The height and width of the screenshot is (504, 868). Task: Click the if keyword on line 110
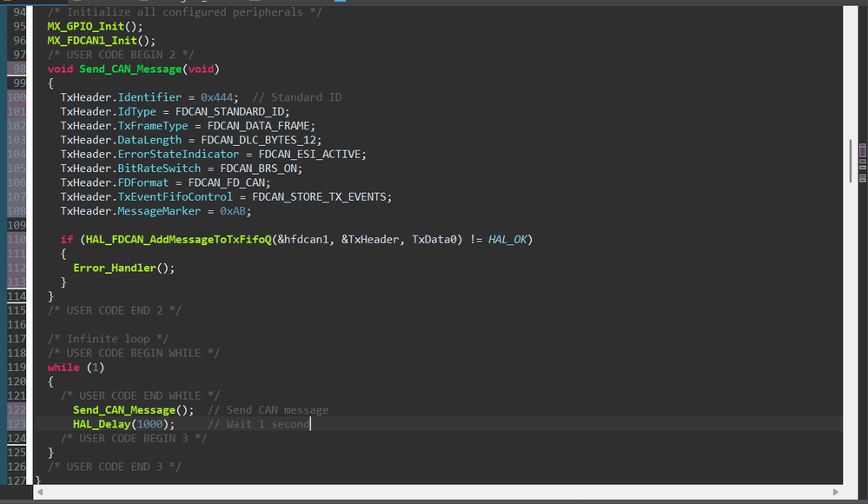(66, 239)
